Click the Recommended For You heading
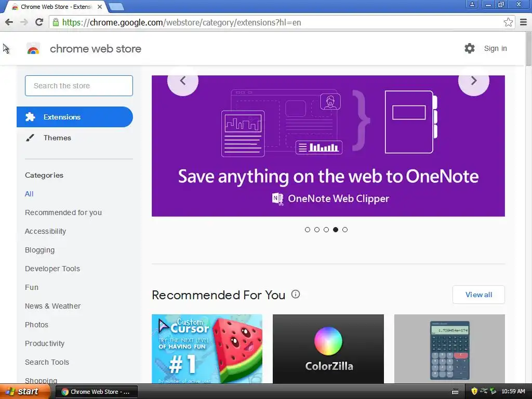 coord(219,295)
